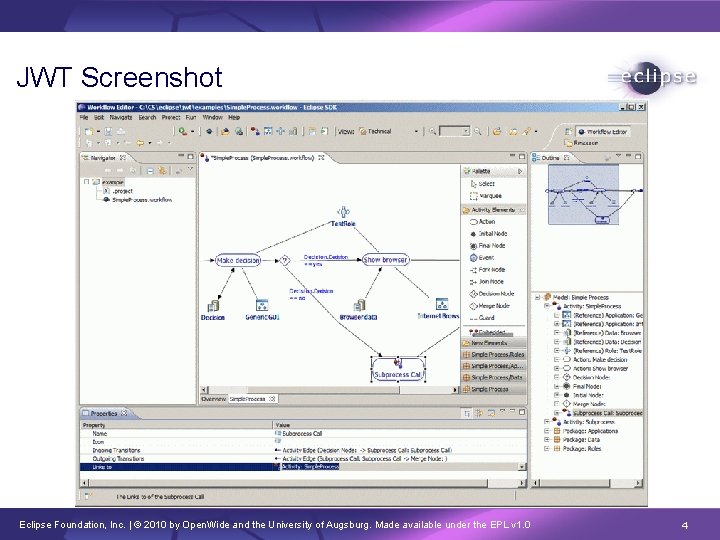
Task: Click the Properties view horizontal scrollbar
Action: point(303,483)
